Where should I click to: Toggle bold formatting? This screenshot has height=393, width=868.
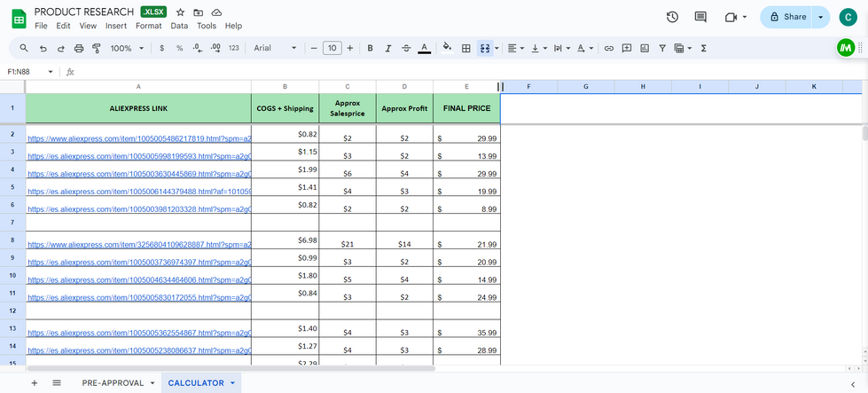pos(371,48)
